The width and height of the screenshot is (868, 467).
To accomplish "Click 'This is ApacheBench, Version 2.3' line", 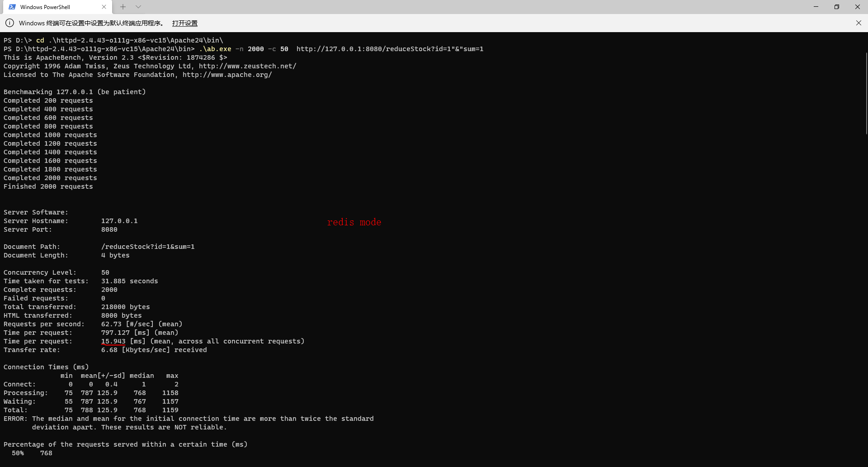I will (x=115, y=57).
